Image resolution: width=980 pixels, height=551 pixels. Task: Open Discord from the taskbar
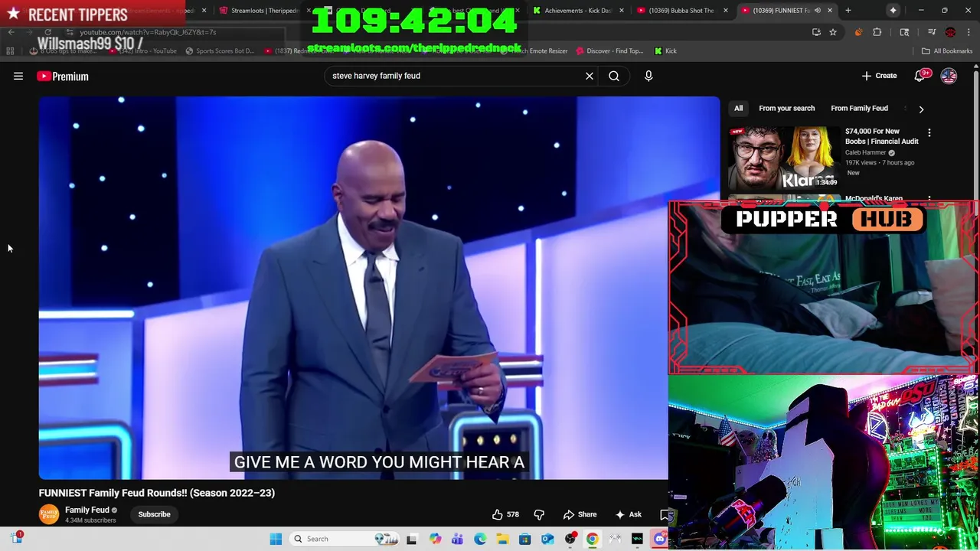point(660,539)
